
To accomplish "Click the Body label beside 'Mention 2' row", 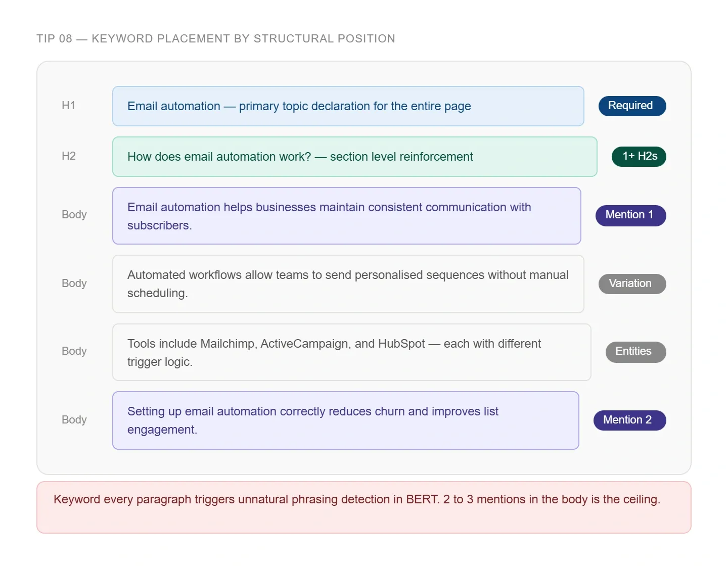I will [x=74, y=420].
